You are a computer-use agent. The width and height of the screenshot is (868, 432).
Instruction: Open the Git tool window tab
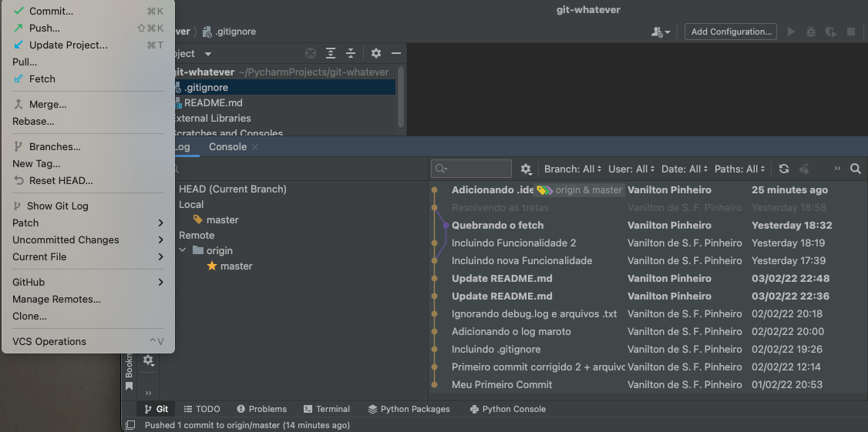(x=156, y=410)
